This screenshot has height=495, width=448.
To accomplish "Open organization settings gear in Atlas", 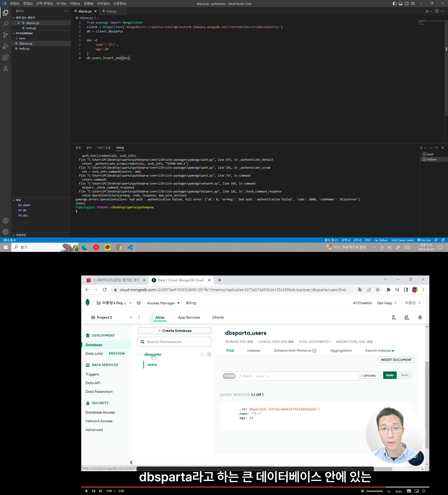I will (139, 303).
